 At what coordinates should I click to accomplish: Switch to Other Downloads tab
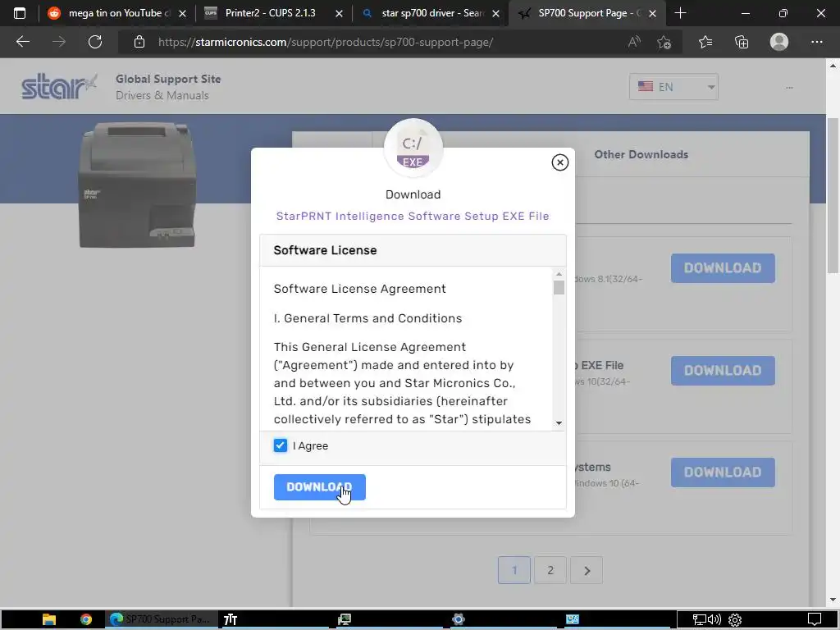click(x=641, y=154)
